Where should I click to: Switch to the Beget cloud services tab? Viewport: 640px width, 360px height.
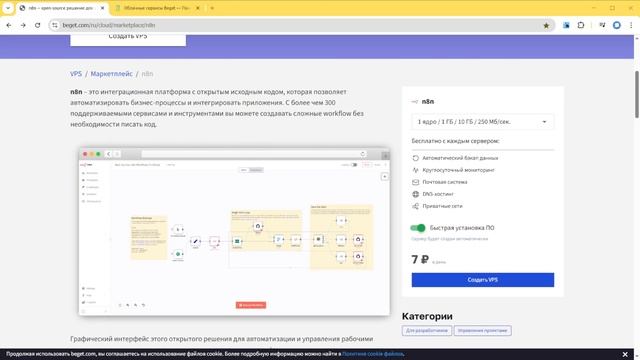click(x=158, y=8)
